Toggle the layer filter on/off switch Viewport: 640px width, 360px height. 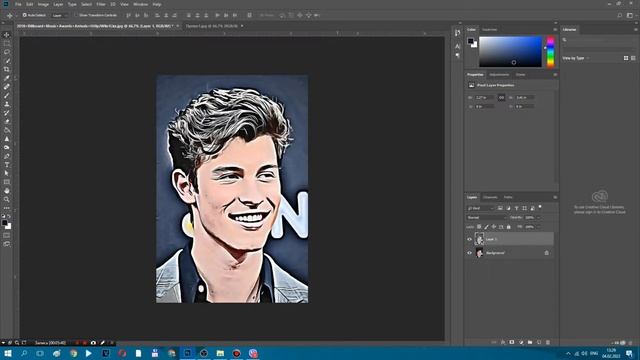(x=540, y=207)
